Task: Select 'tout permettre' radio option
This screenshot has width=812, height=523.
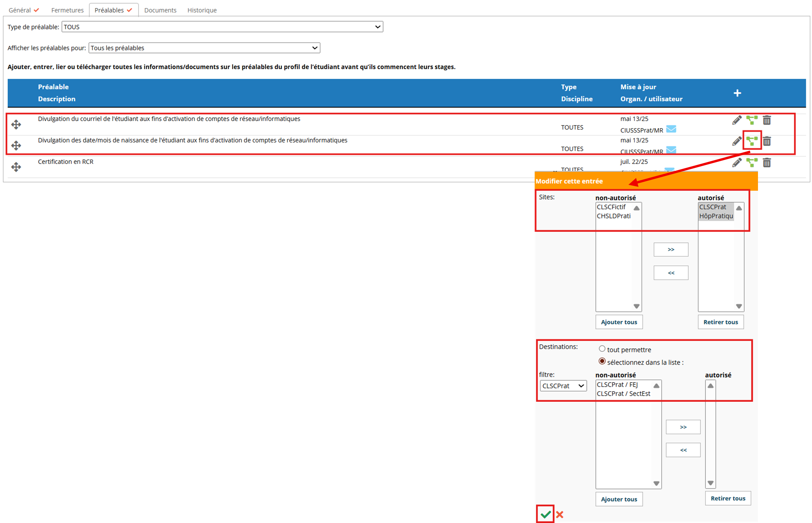Action: 602,349
